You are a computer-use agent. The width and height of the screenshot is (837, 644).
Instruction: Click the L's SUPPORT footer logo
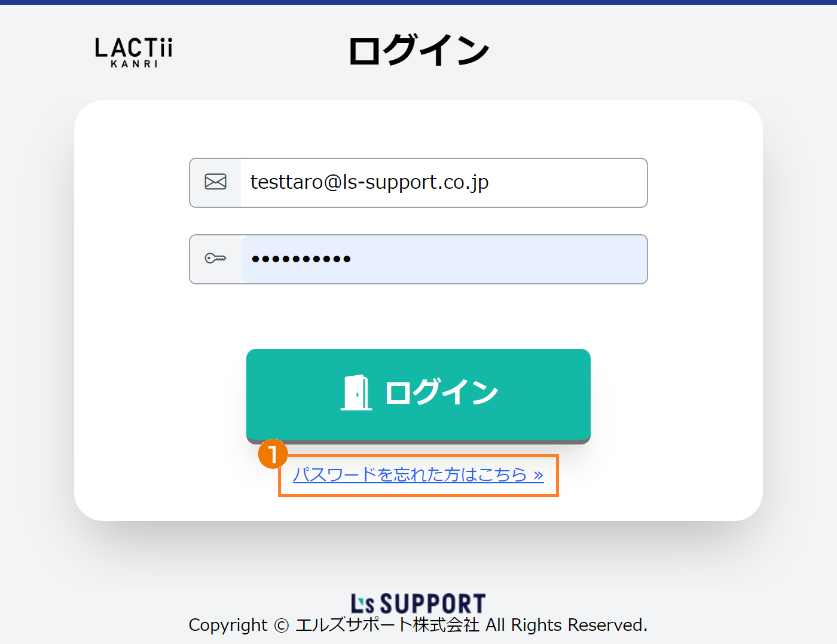click(418, 603)
